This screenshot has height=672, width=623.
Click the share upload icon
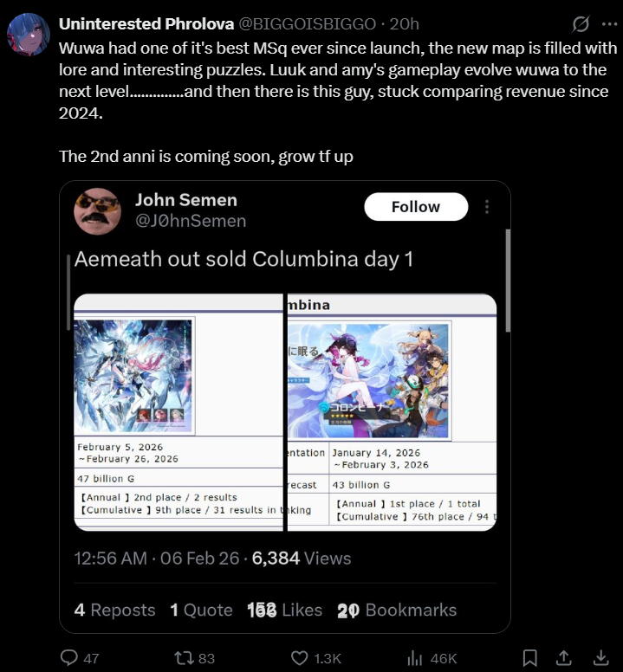pos(564,657)
